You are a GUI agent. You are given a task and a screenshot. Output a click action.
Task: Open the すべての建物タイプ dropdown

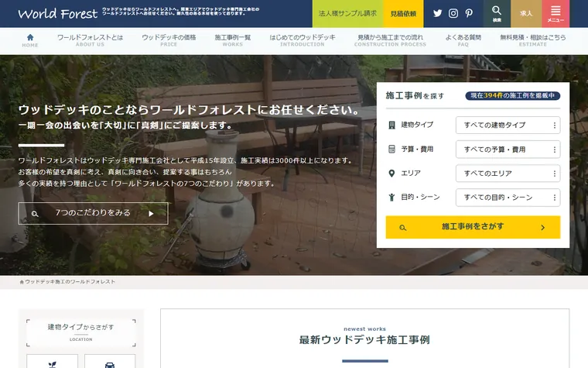point(508,125)
